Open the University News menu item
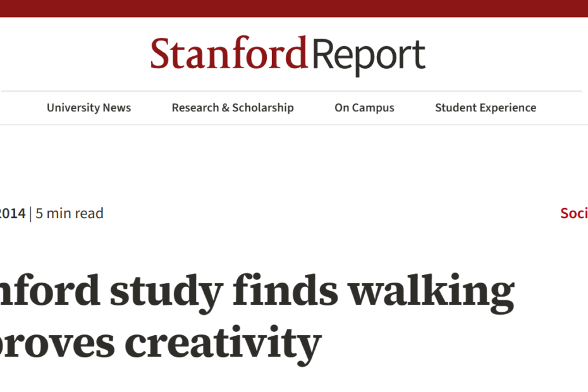The height and width of the screenshot is (392, 588). 89,108
